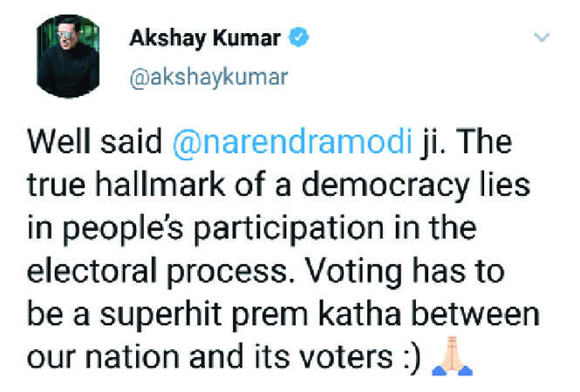Click the word hallmark in tweet
This screenshot has width=580, height=392.
click(160, 184)
